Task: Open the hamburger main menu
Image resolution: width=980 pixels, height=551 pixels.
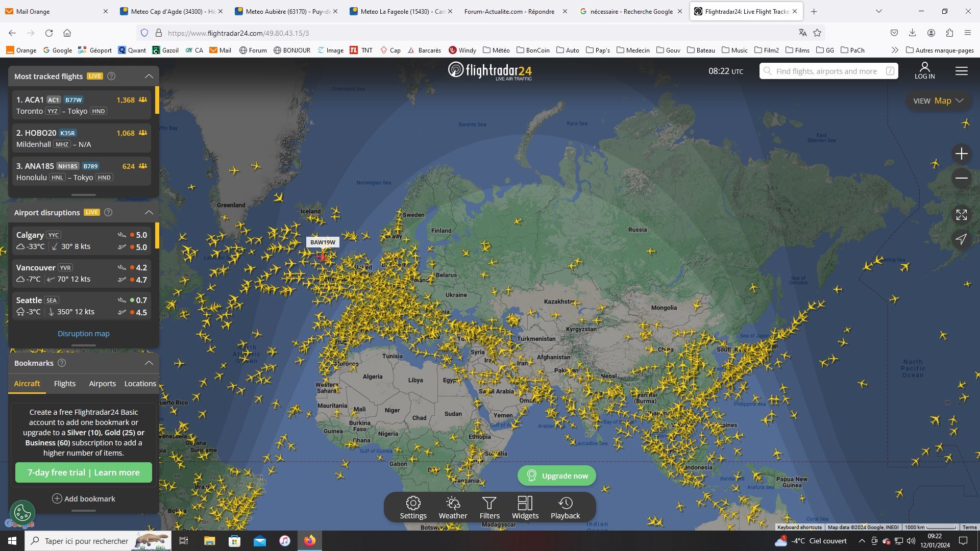Action: click(961, 71)
